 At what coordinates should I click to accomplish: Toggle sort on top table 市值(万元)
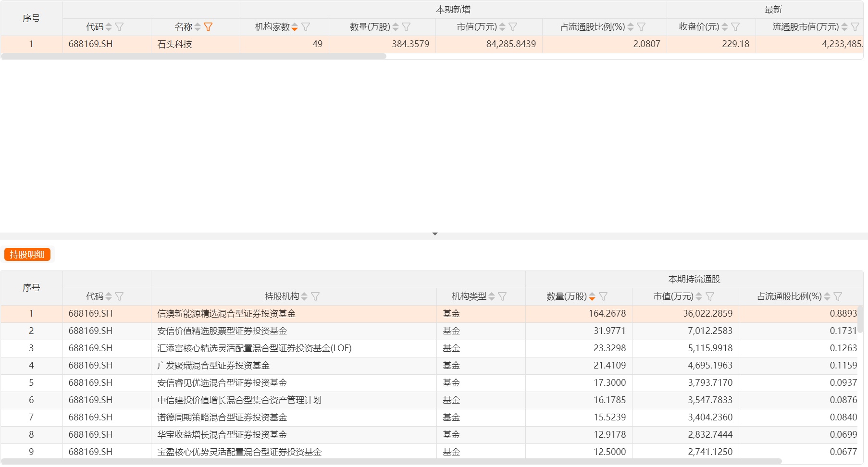pyautogui.click(x=502, y=27)
